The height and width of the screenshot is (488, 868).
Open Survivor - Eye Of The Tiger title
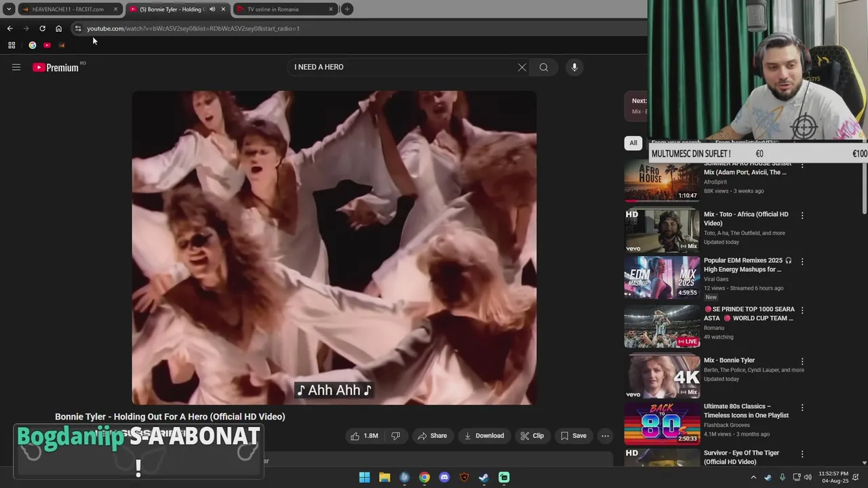point(741,457)
